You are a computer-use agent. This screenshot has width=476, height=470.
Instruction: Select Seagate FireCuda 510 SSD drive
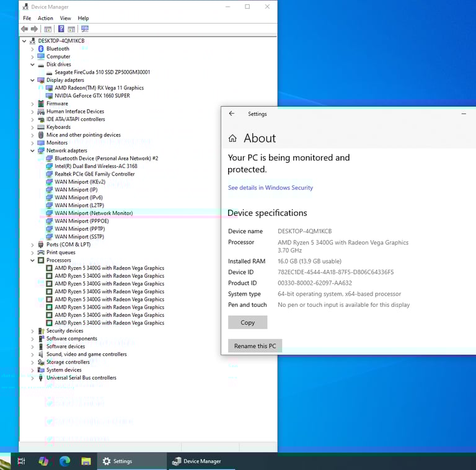click(x=102, y=73)
